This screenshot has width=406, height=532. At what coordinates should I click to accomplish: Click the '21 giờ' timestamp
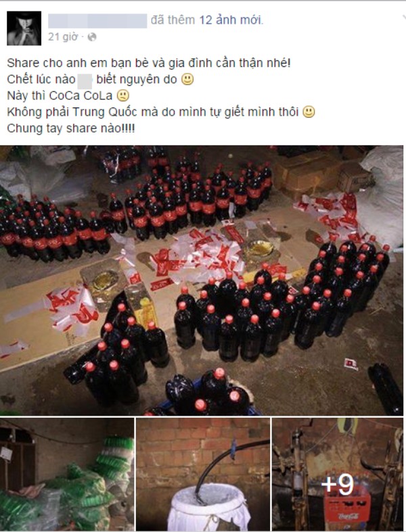pyautogui.click(x=63, y=37)
